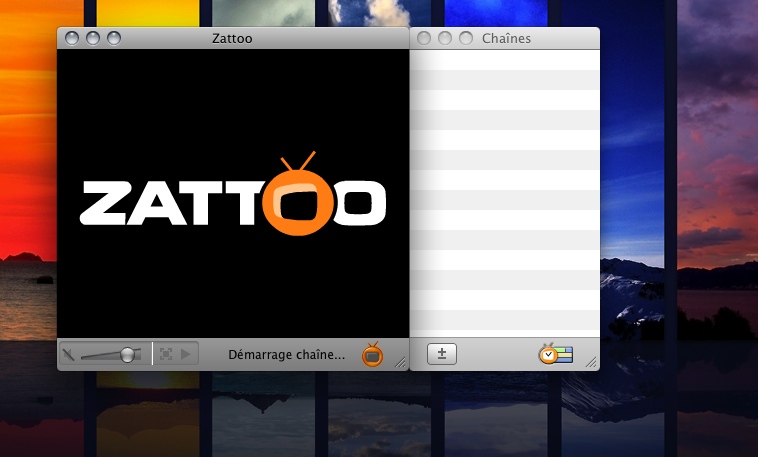Click the Zattoo title bar text
The height and width of the screenshot is (457, 758).
(232, 39)
